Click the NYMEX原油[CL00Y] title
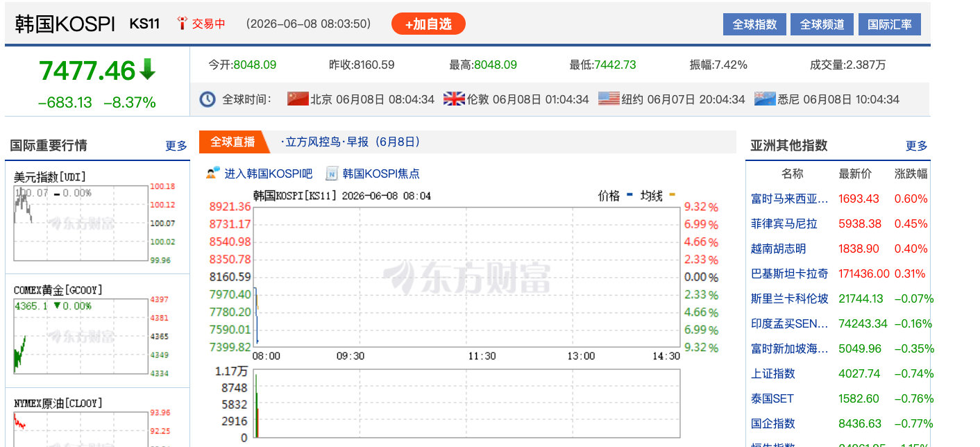Screen dimensions: 980x447 coord(58,403)
